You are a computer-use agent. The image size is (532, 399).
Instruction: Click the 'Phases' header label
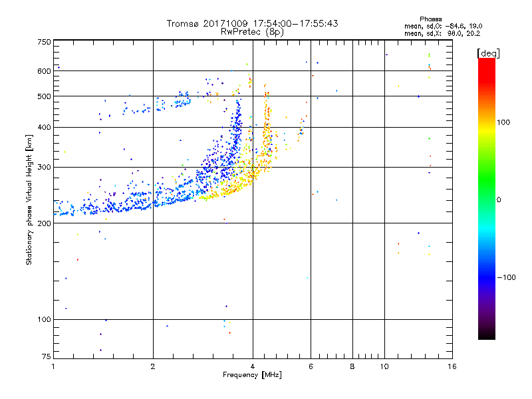430,19
